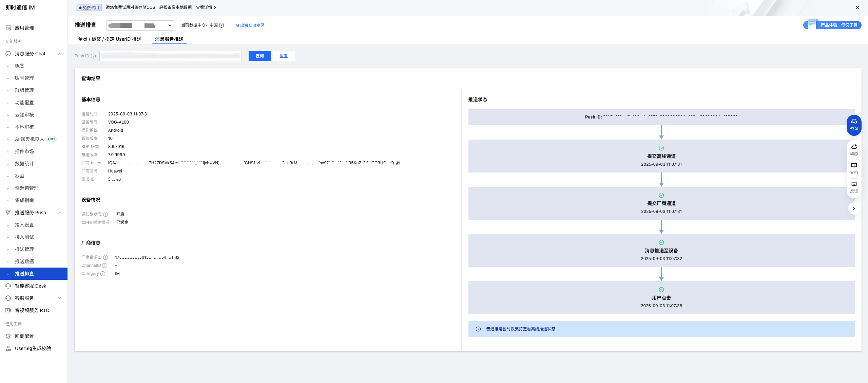Click the info icon next to Push ID
Screen dimensions: 868x383
pyautogui.click(x=93, y=56)
